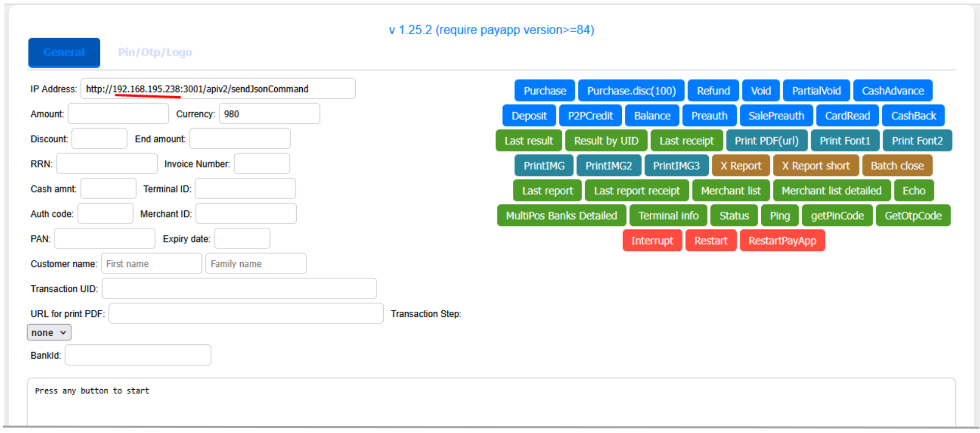Open the Transaction Step dropdown
Screen dimensions: 980x433
[49, 333]
